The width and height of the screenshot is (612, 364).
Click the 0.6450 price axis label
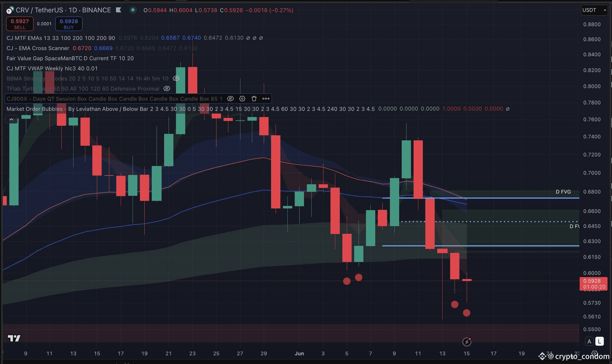click(x=592, y=226)
